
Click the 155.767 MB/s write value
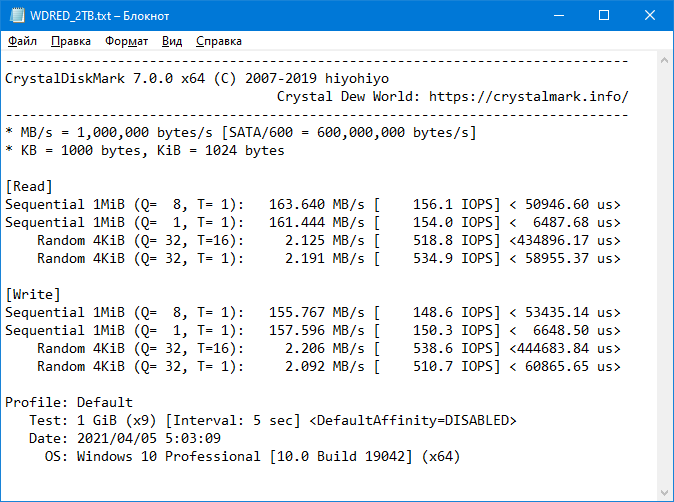(316, 312)
